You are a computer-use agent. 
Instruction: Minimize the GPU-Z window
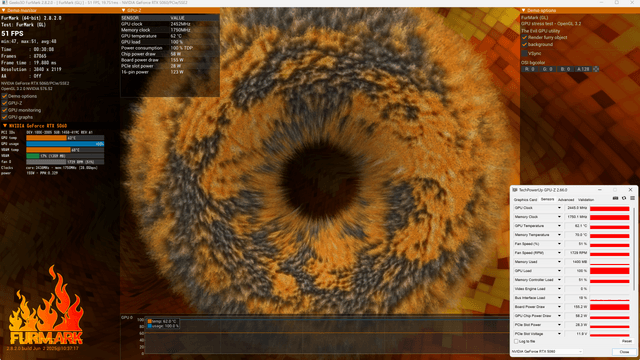pyautogui.click(x=600, y=190)
